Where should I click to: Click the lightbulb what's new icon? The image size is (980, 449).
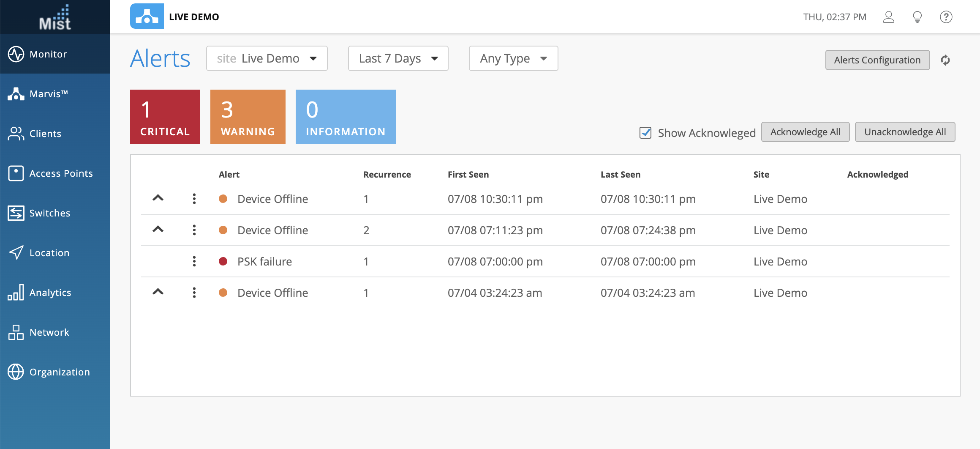pos(917,17)
